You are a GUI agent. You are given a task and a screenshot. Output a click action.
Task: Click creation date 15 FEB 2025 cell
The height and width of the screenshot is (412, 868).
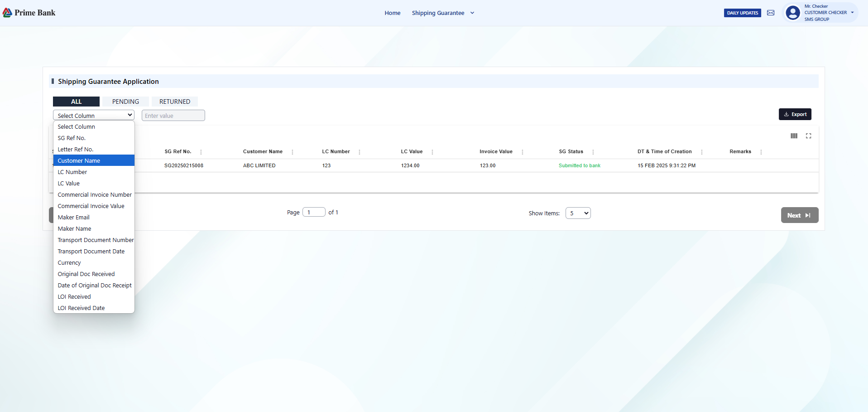tap(667, 165)
